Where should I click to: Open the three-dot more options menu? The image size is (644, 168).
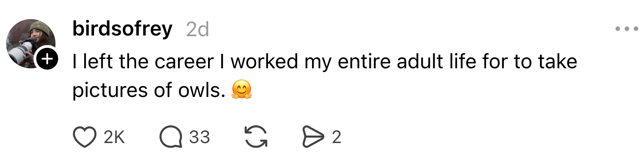point(627,29)
